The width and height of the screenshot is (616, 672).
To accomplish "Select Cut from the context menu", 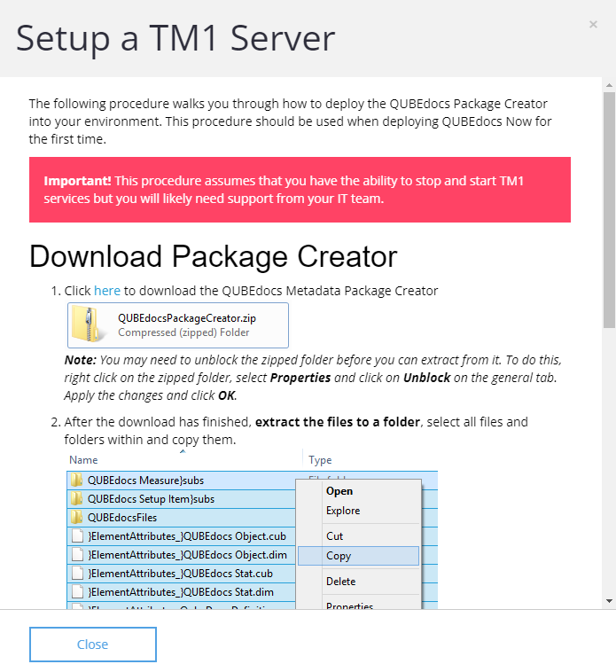I will 334,536.
